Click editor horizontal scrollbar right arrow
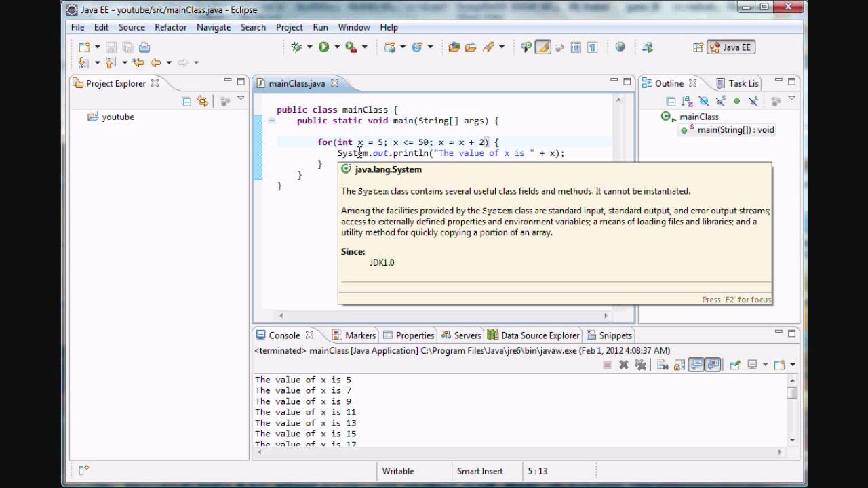The width and height of the screenshot is (868, 488). coord(606,315)
